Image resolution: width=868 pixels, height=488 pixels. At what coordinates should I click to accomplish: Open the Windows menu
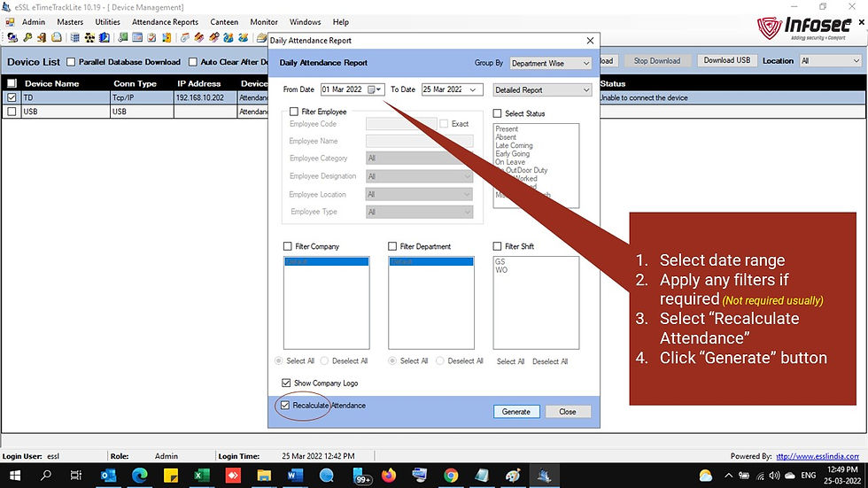pos(305,22)
